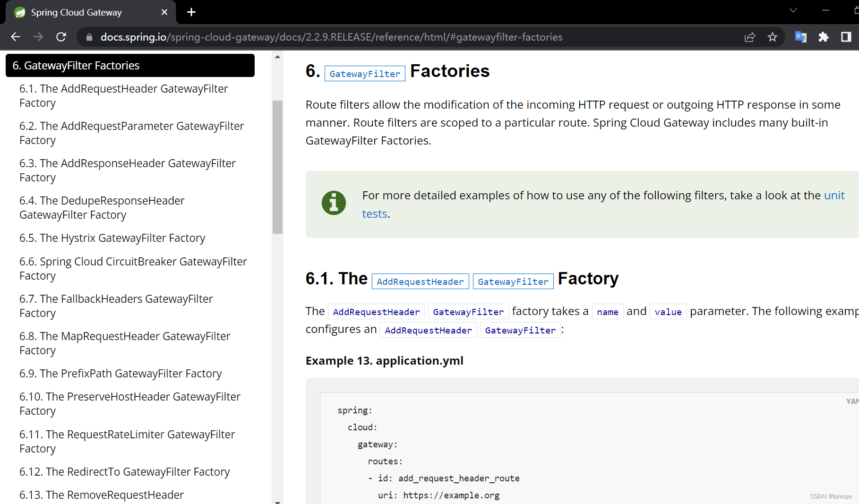
Task: Open 6.8 MapRequestHeader GatewayFilter Factory link
Action: coord(125,343)
